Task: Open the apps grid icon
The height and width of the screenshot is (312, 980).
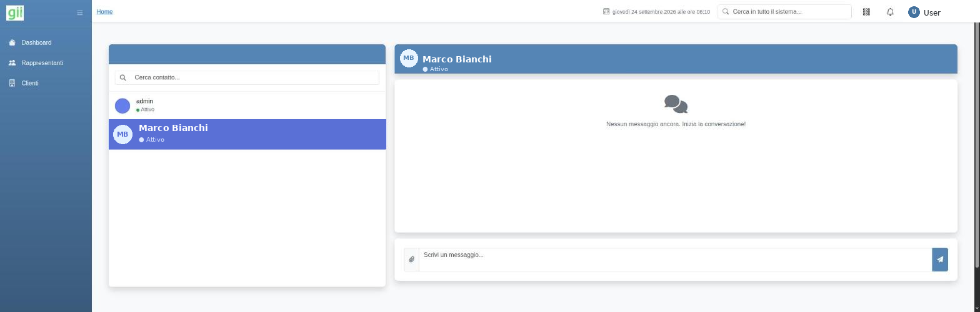Action: pos(866,12)
